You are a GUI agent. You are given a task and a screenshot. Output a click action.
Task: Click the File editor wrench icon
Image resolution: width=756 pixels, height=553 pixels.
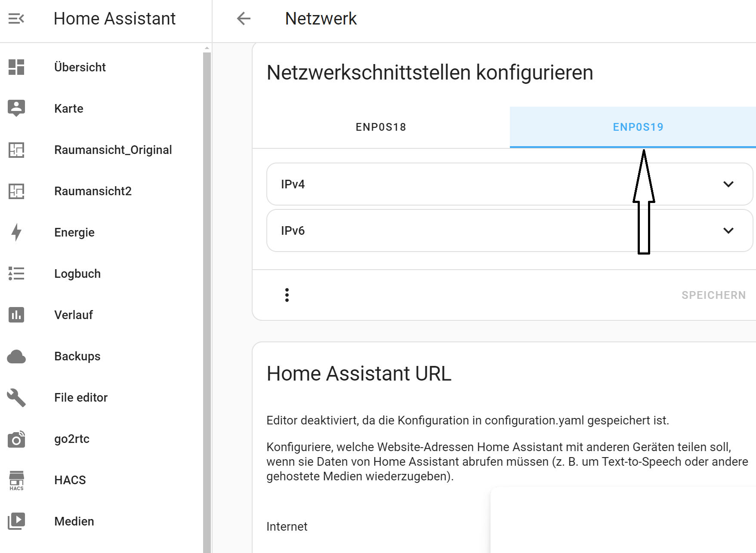[16, 397]
